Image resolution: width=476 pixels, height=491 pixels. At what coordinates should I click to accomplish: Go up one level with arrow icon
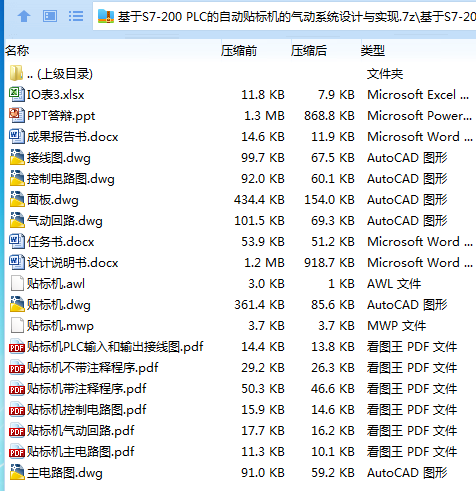pyautogui.click(x=24, y=16)
